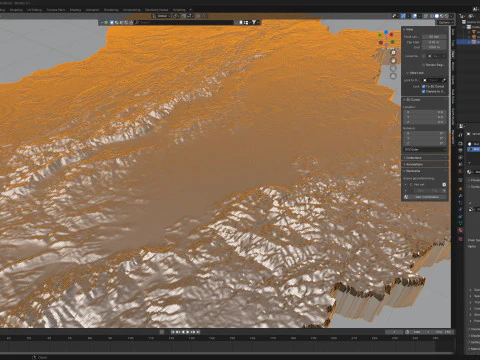Click 3D Cursor Location X slider
This screenshot has height=360, width=480.
click(425, 112)
